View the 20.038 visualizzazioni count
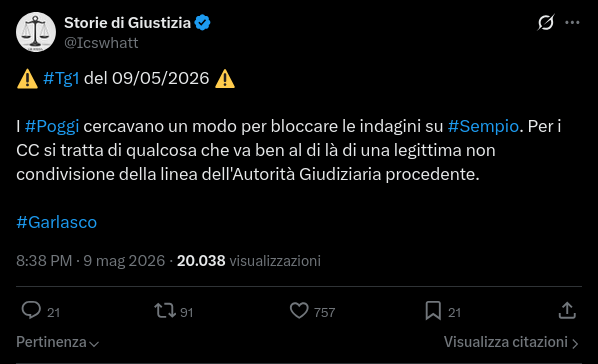Screen dimensions: 598x364 click(249, 261)
